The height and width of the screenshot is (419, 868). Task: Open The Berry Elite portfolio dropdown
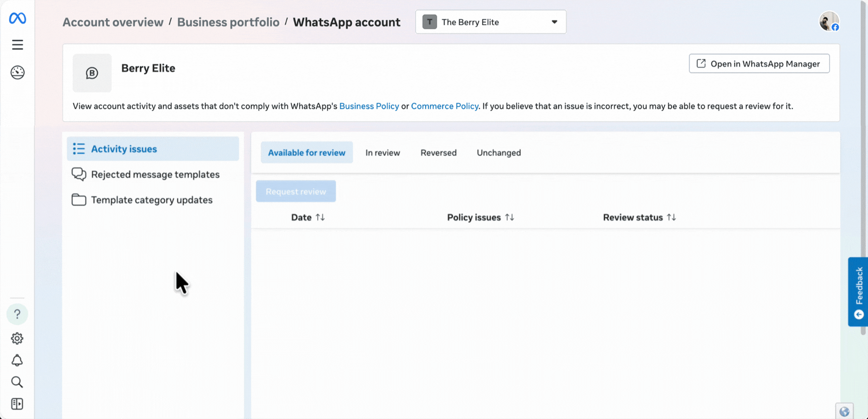click(491, 22)
